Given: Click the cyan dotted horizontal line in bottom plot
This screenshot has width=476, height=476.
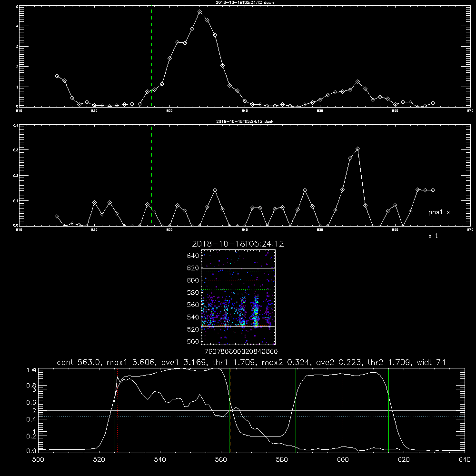Looking at the screenshot, I should pos(251,417).
